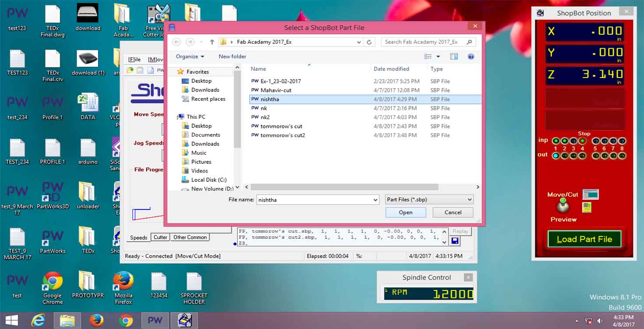
Task: Select This PC in the navigation pane
Action: click(196, 117)
